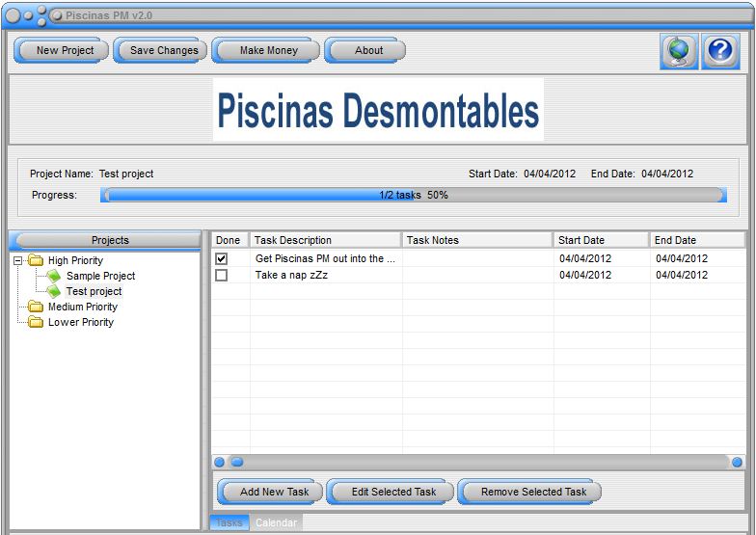The width and height of the screenshot is (756, 535).
Task: Sort by End Date column header
Action: [x=698, y=240]
